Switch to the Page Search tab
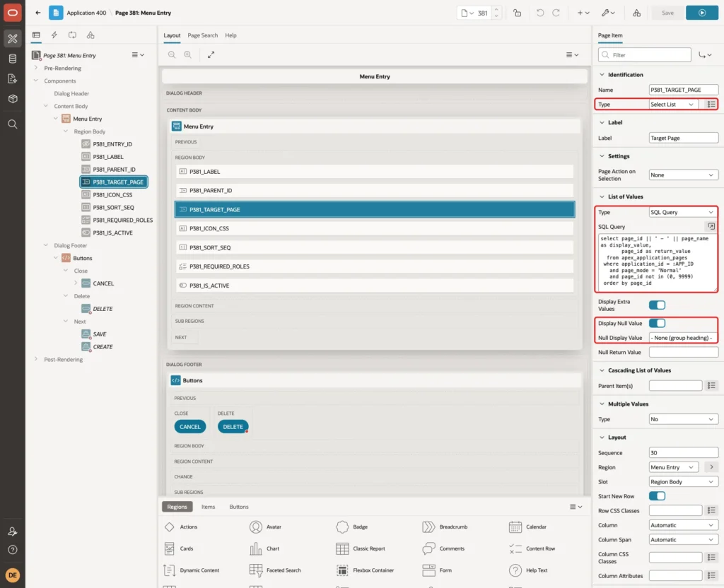The image size is (724, 588). click(x=202, y=35)
